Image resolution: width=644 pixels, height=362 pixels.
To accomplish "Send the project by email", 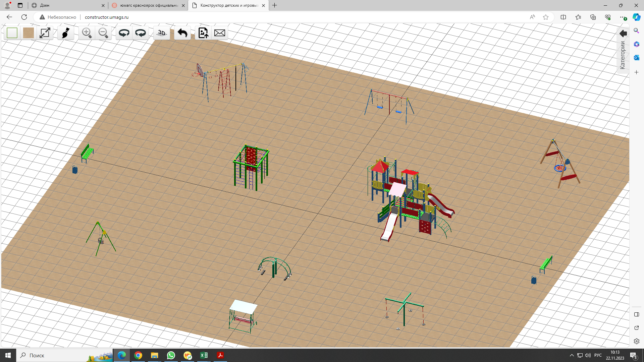I will tap(220, 33).
